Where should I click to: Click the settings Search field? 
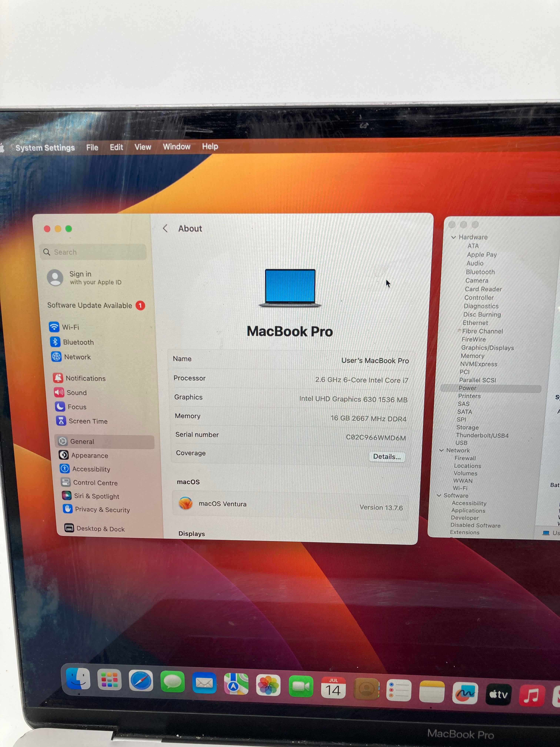click(x=93, y=252)
